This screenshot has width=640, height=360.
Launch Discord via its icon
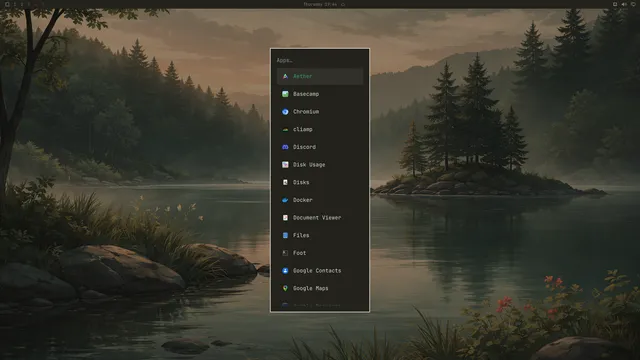[285, 147]
